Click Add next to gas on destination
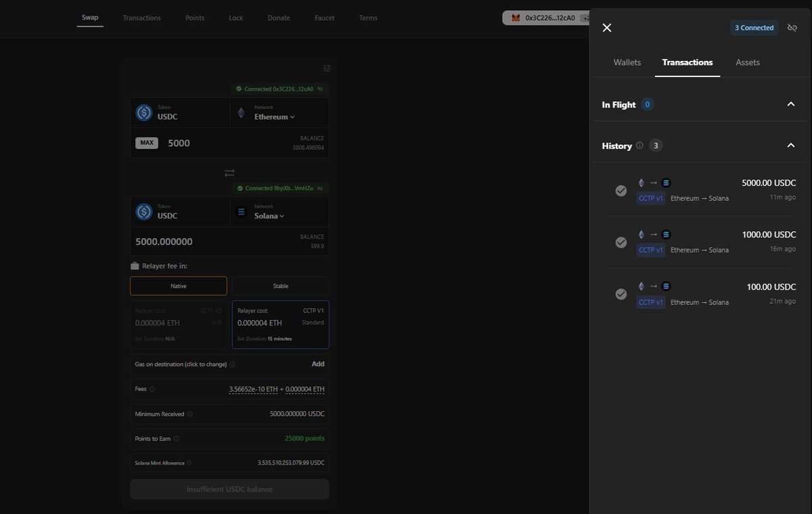This screenshot has height=514, width=812. (x=318, y=364)
